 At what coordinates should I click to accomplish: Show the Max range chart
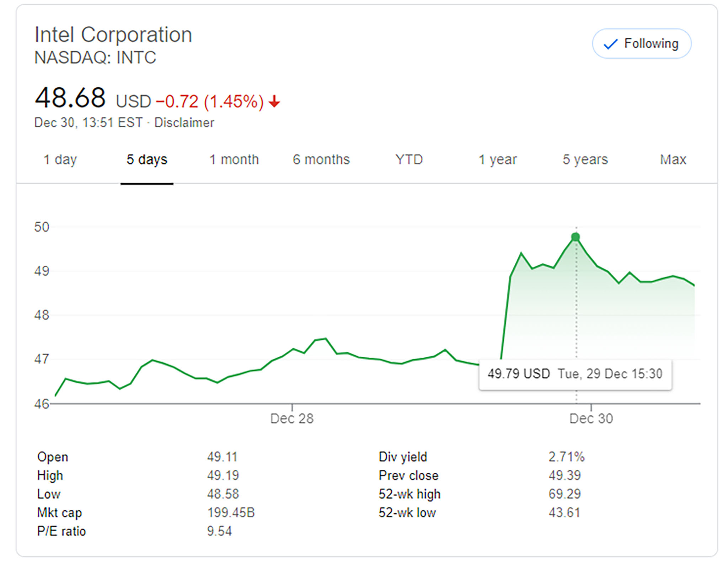tap(673, 160)
